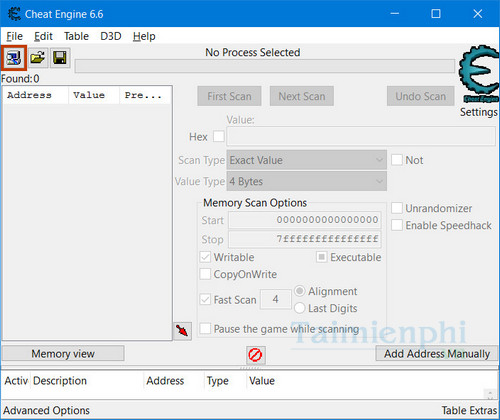This screenshot has height=420, width=500.
Task: Click the Type column header in address table
Action: tap(225, 381)
